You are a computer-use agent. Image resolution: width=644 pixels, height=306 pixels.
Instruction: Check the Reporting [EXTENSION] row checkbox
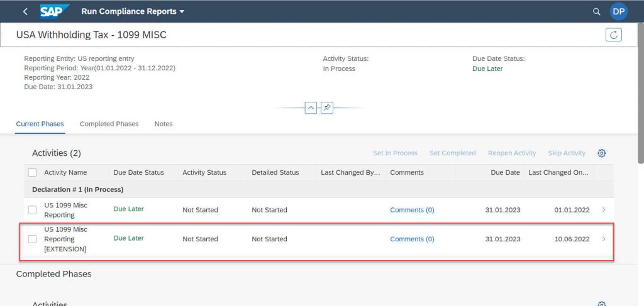33,239
